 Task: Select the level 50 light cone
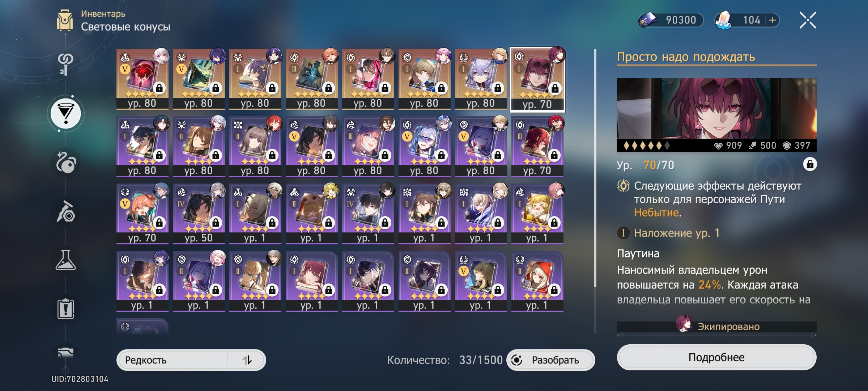(199, 214)
